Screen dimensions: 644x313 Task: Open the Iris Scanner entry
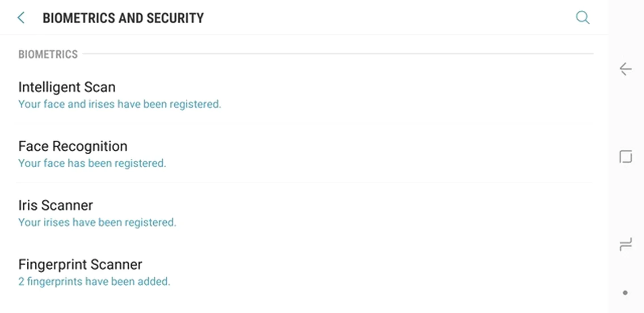[x=56, y=205]
